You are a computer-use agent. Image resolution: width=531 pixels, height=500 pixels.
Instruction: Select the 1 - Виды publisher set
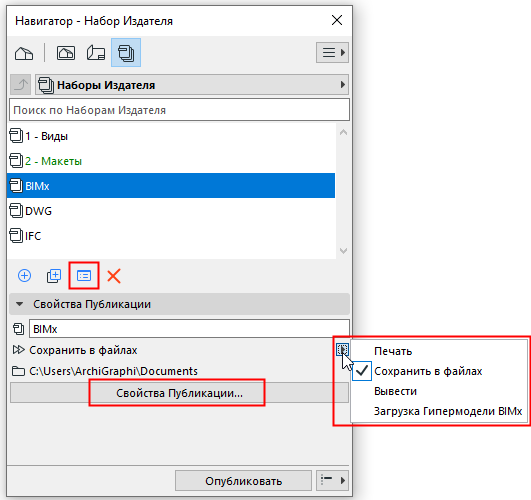tap(171, 136)
